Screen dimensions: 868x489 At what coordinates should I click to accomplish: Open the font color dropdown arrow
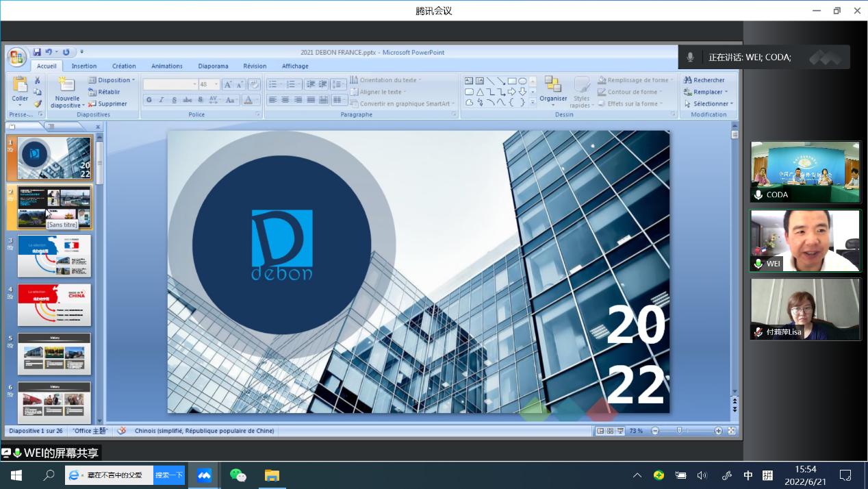click(x=257, y=100)
